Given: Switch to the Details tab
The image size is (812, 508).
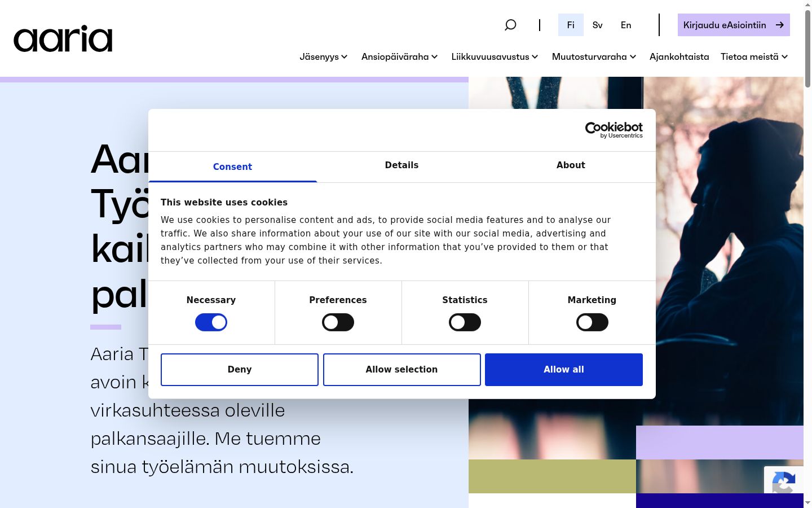Looking at the screenshot, I should click(x=401, y=165).
